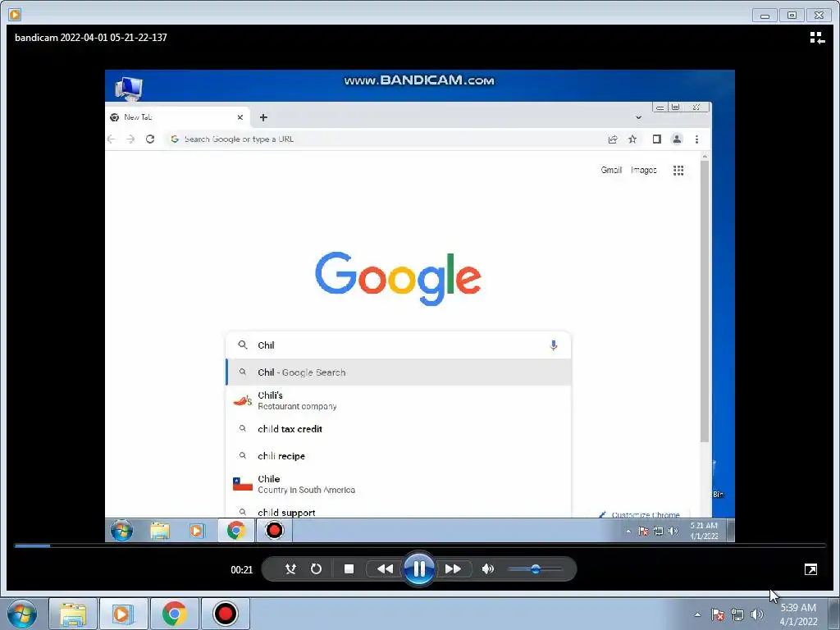Viewport: 840px width, 630px height.
Task: Open Chrome side panel icon
Action: (x=657, y=139)
